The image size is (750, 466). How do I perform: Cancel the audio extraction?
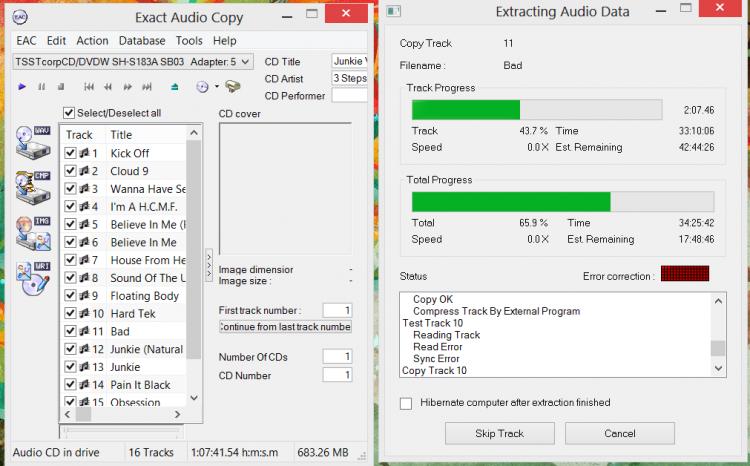(620, 433)
